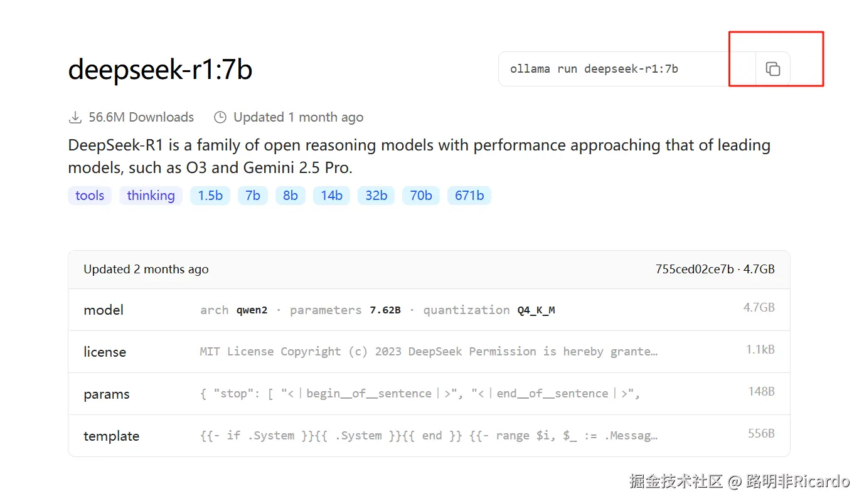Select the 671b model size tag
The image size is (864, 504).
click(469, 196)
